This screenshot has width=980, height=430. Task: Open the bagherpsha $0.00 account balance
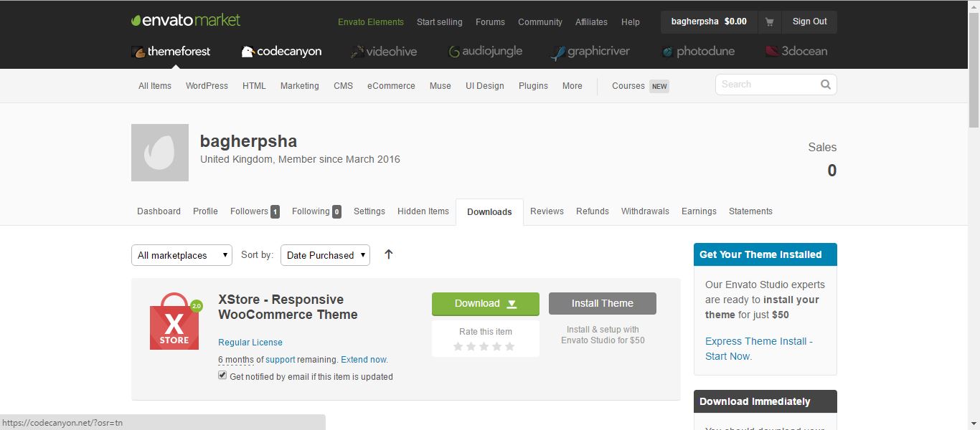709,21
